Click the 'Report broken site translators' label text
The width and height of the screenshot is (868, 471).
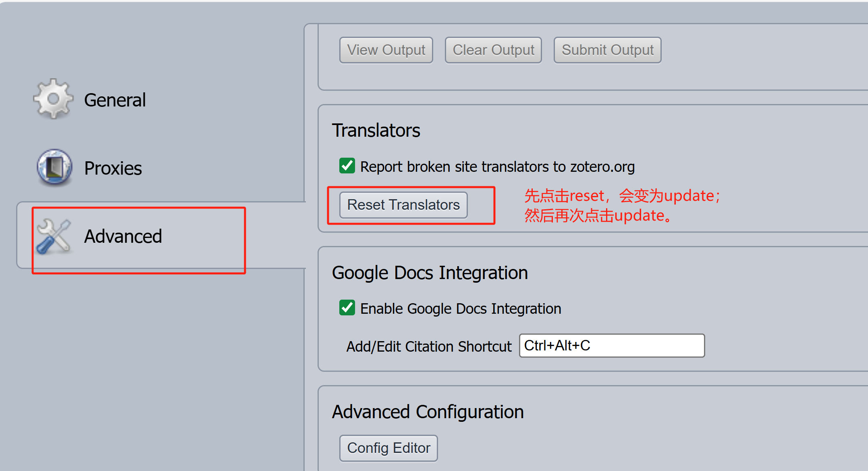coord(497,167)
